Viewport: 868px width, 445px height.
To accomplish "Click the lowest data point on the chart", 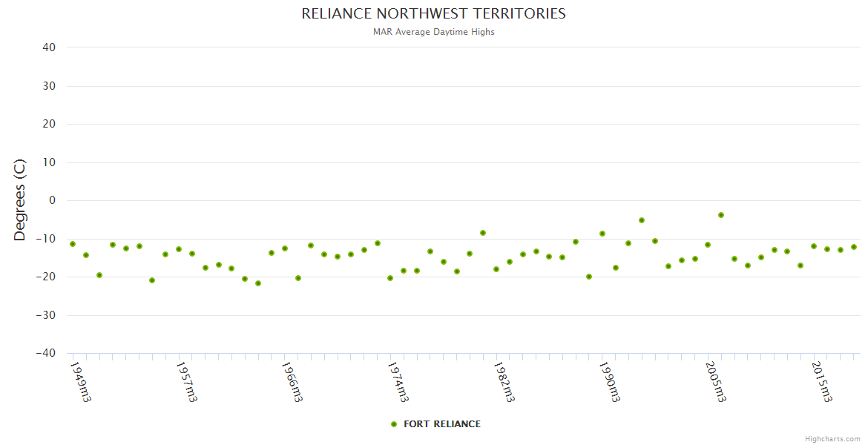I will (258, 283).
